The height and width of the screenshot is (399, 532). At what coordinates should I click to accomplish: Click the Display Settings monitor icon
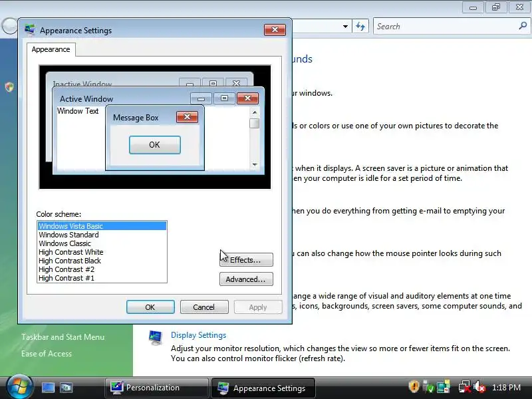point(156,338)
